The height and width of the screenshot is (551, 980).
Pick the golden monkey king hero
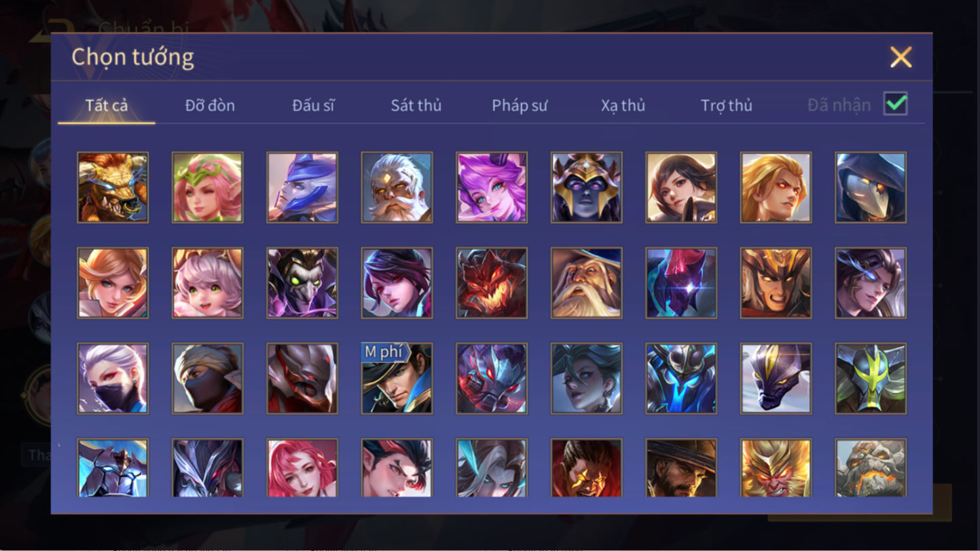point(776,468)
